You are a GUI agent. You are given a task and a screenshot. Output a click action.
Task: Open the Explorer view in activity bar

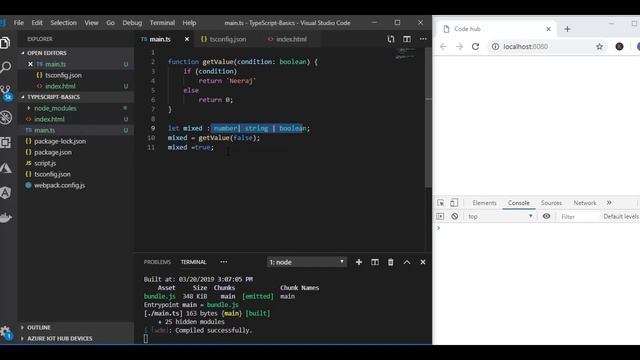tap(5, 42)
